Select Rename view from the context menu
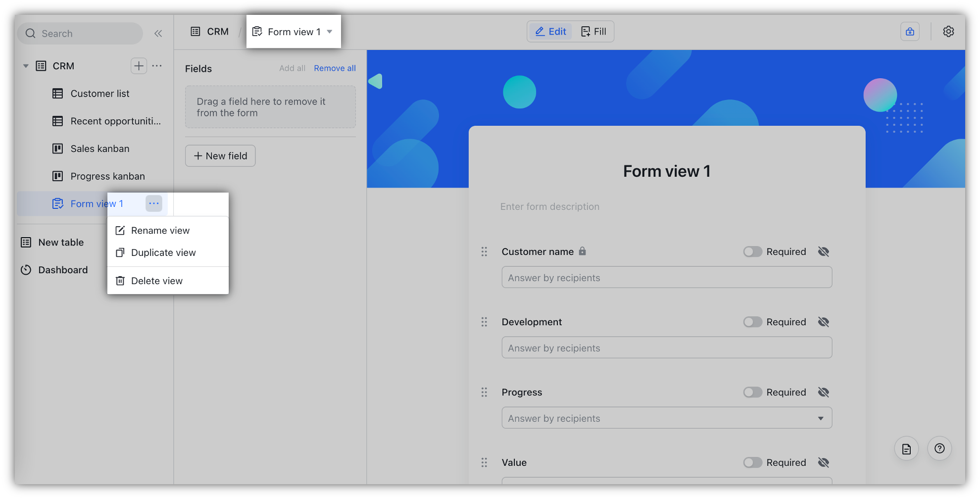The image size is (980, 499). [160, 230]
